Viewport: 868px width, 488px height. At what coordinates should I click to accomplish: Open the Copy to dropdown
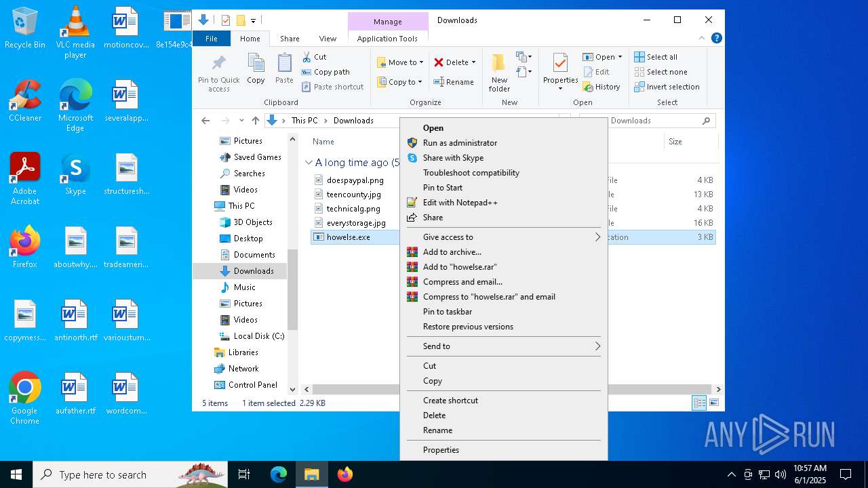coord(399,82)
